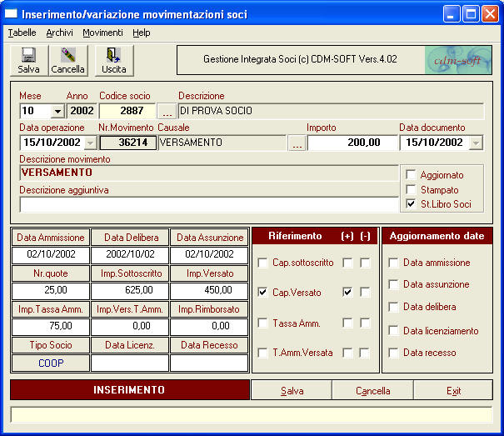
Task: Click the Descrizione aggiuntiva empty field
Action: click(x=209, y=204)
